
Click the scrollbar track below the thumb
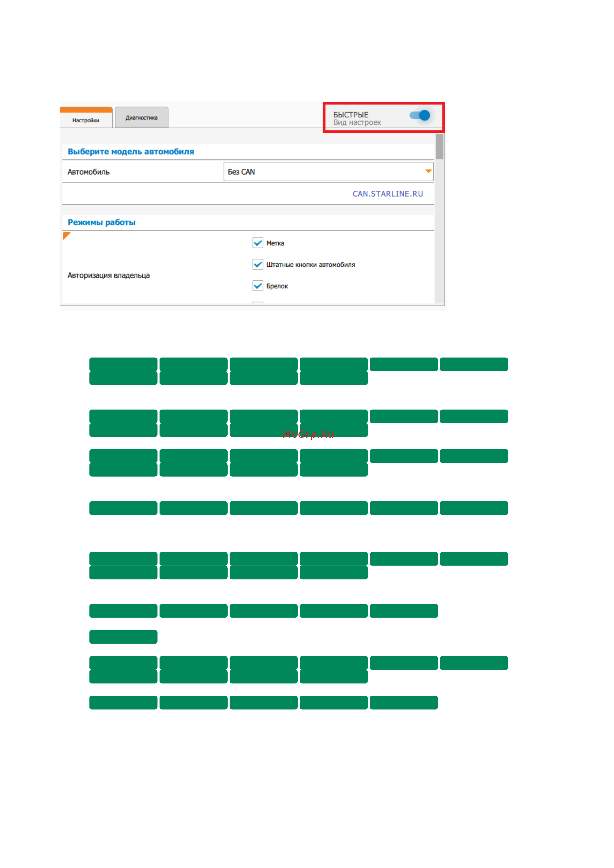tap(439, 231)
